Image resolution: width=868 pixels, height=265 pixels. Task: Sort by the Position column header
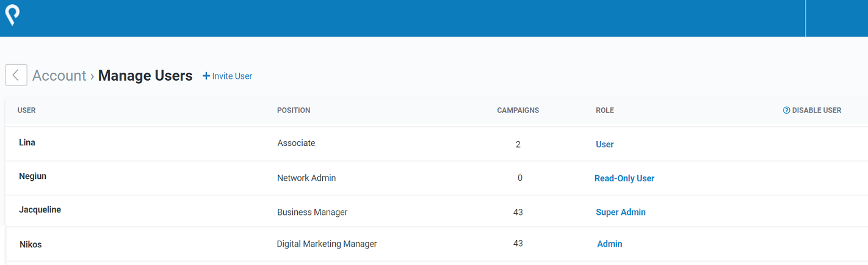pyautogui.click(x=294, y=111)
